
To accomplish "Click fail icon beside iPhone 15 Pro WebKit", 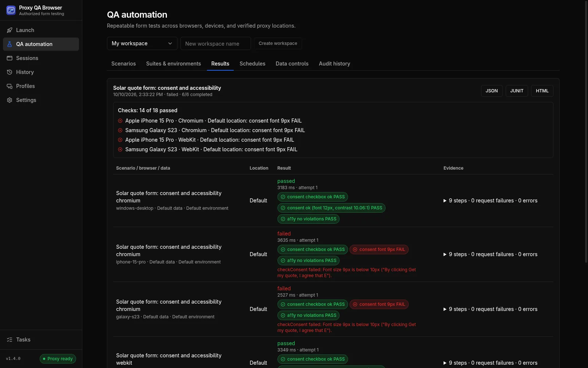I will (120, 140).
